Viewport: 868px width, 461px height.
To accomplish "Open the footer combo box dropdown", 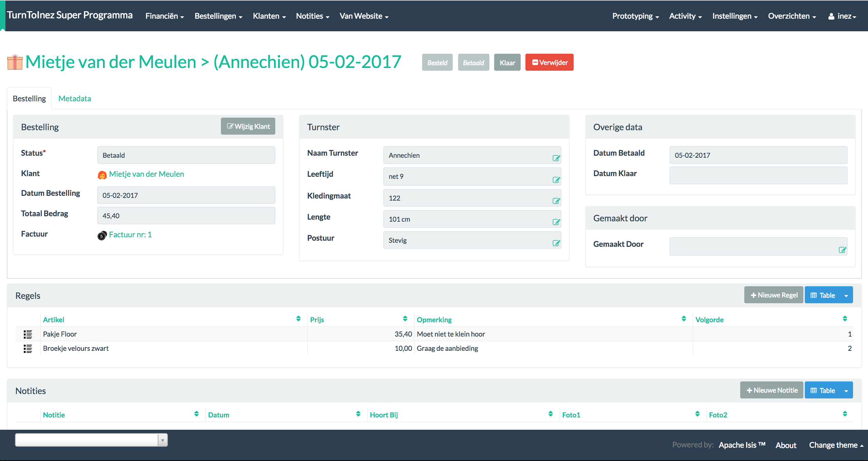I will click(x=162, y=440).
